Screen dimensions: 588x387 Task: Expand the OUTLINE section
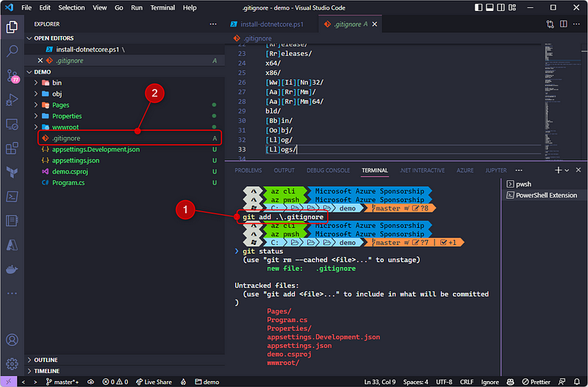coord(46,360)
